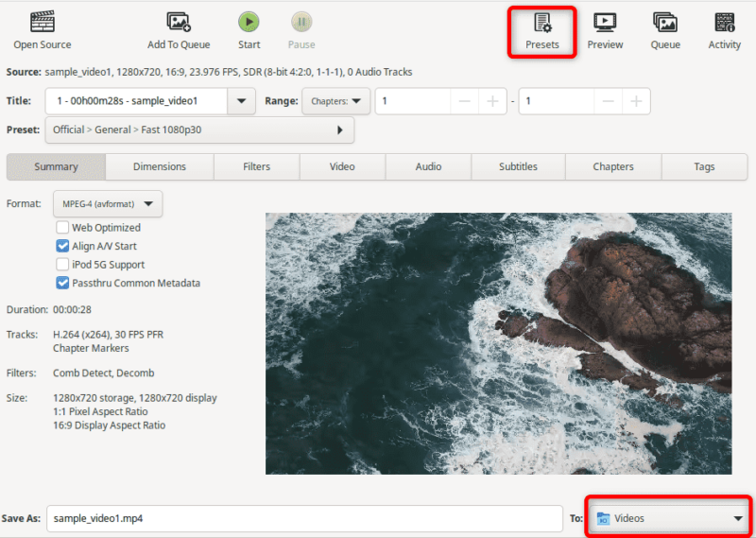
Task: Open the Filters tab
Action: 256,167
